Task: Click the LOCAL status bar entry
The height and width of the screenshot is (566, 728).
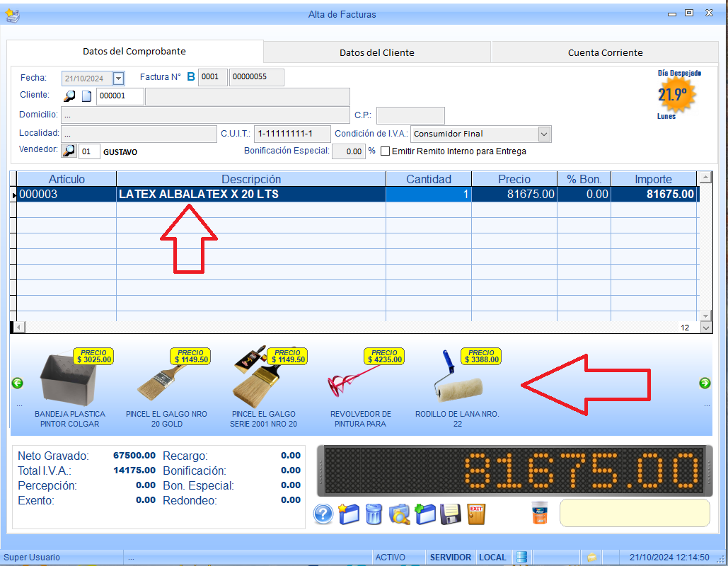Action: pos(492,558)
